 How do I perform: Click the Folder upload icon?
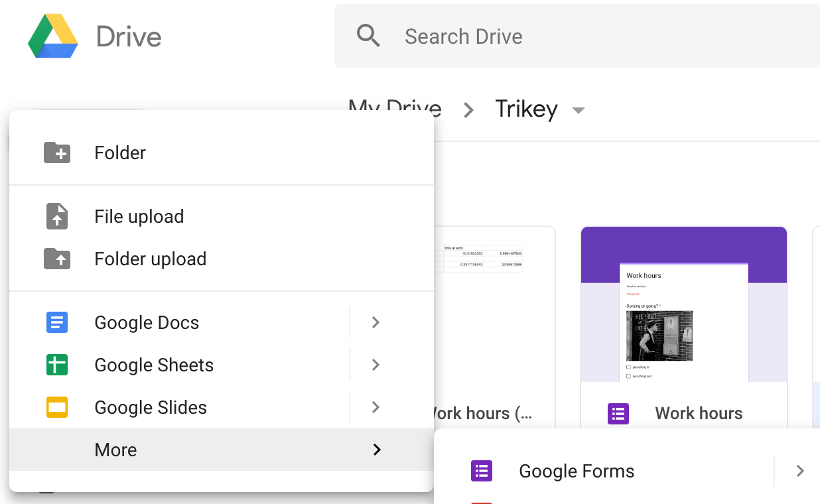click(57, 259)
